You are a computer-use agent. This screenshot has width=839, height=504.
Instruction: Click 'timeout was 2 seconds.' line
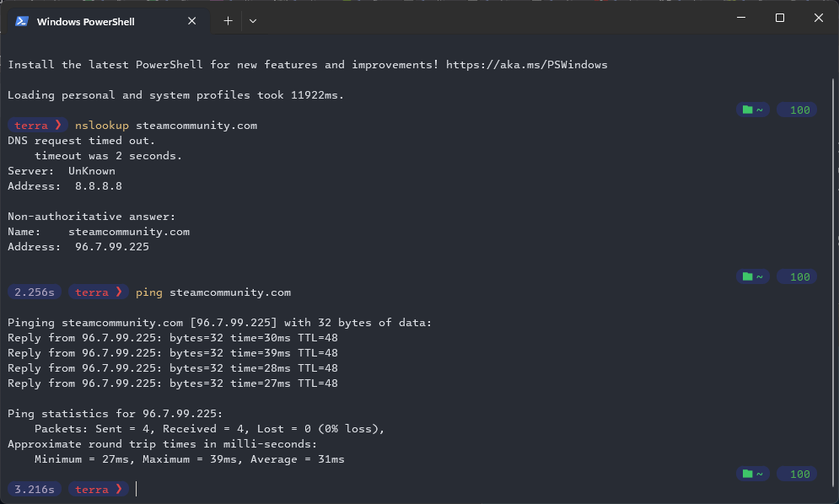[108, 156]
